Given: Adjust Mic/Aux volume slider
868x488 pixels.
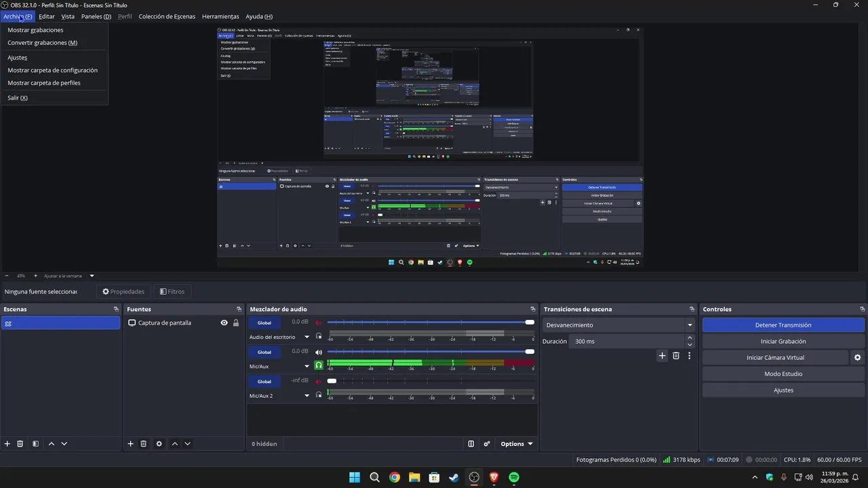Looking at the screenshot, I should (x=430, y=352).
